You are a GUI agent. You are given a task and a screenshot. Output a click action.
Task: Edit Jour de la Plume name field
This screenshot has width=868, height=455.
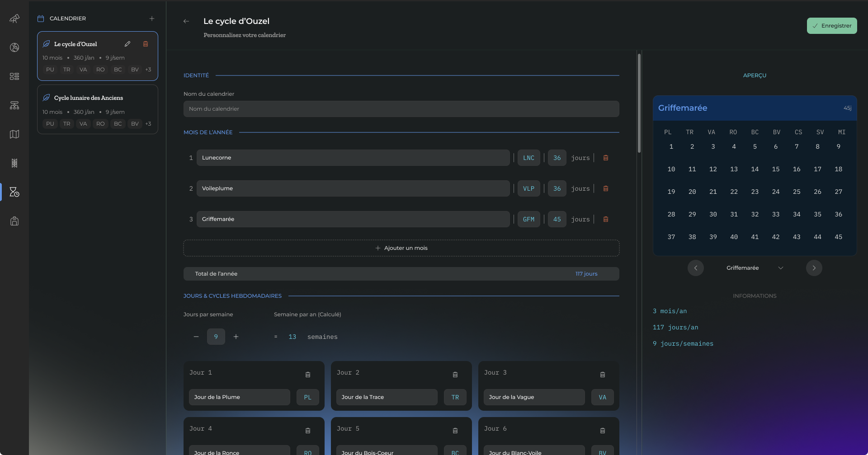click(240, 397)
